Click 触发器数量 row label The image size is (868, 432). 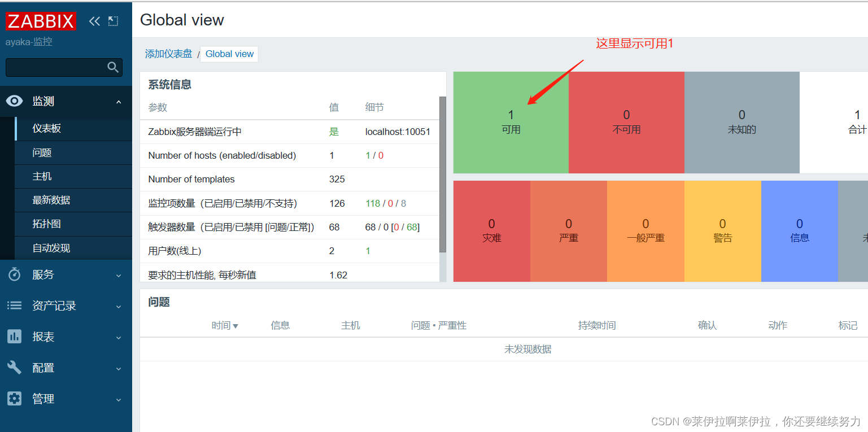[231, 227]
